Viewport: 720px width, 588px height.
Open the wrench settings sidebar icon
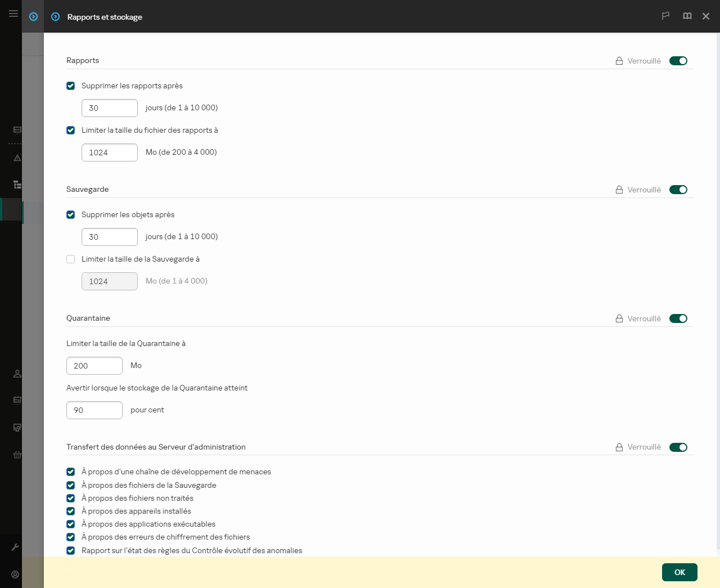pos(15,547)
